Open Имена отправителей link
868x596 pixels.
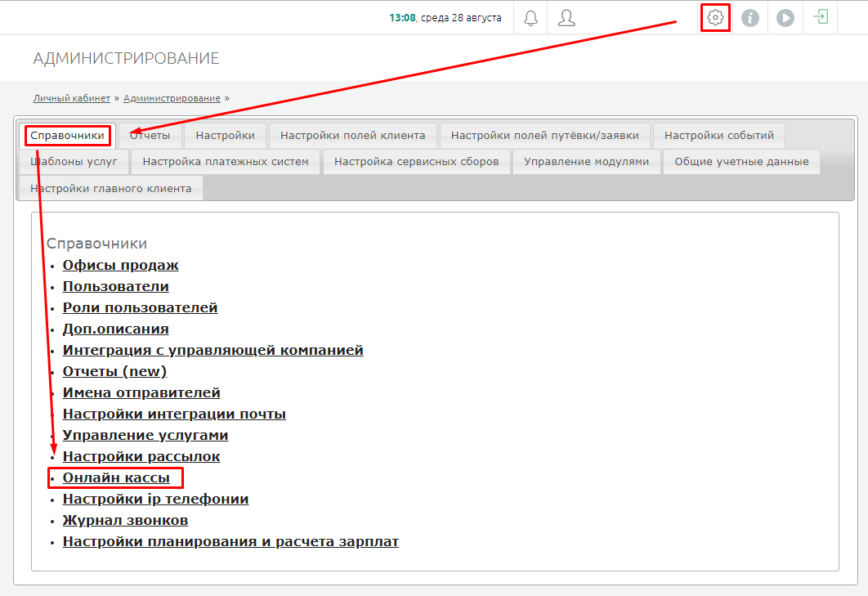click(x=141, y=392)
